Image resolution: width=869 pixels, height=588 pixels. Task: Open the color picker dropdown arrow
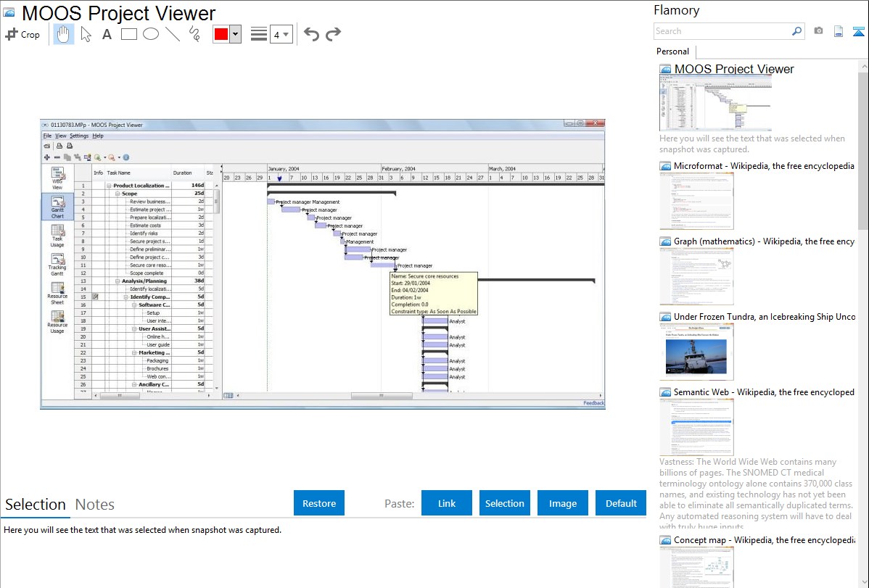(x=235, y=34)
